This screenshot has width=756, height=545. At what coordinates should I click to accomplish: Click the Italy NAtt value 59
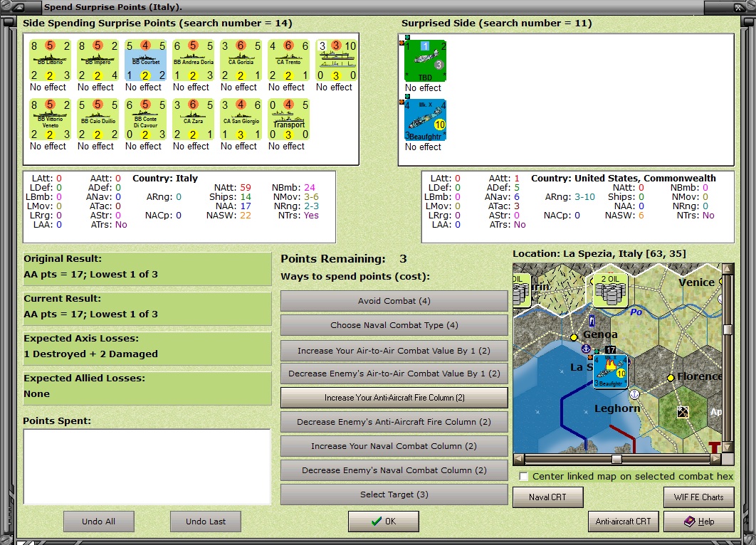coord(246,187)
